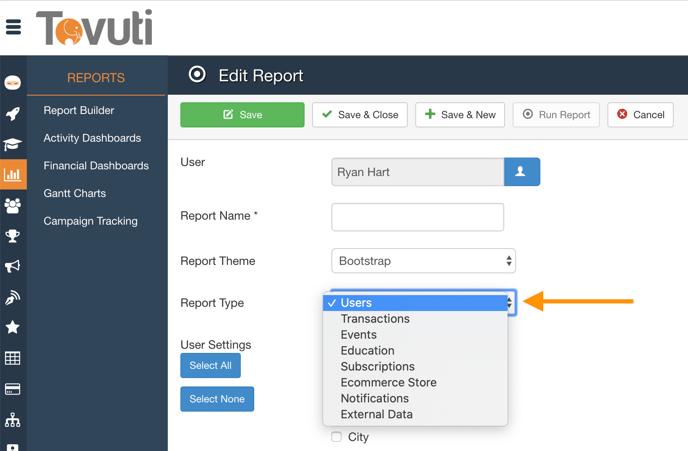Image resolution: width=688 pixels, height=451 pixels.
Task: Select the bar chart reports icon
Action: pos(13,175)
